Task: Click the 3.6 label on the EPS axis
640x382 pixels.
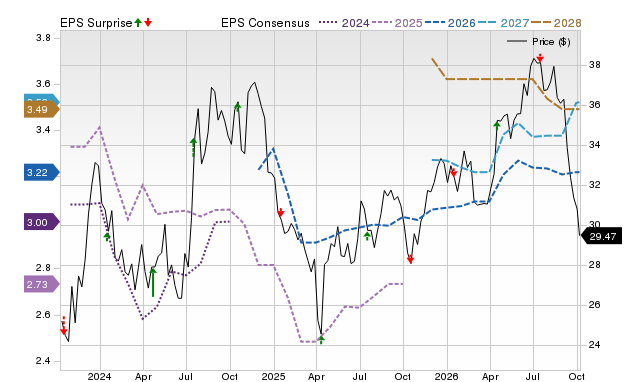Action: (x=43, y=84)
